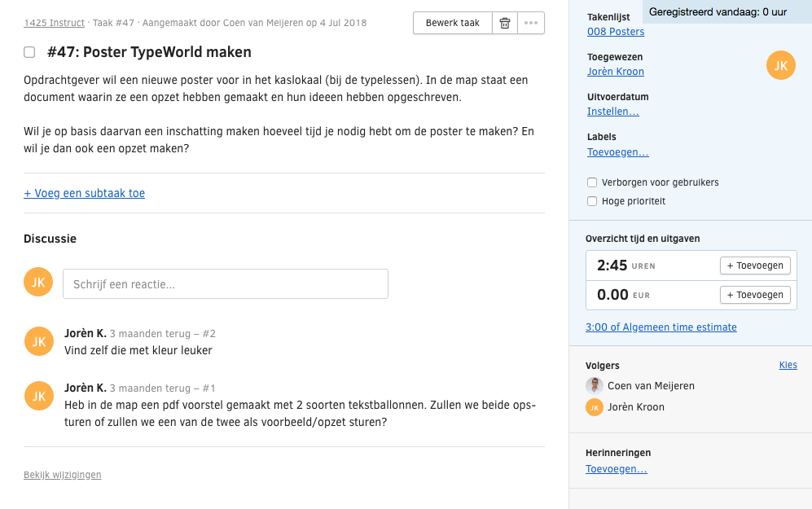Viewport: 812px width, 509px height.
Task: Mark task #47 as complete
Action: pyautogui.click(x=29, y=52)
